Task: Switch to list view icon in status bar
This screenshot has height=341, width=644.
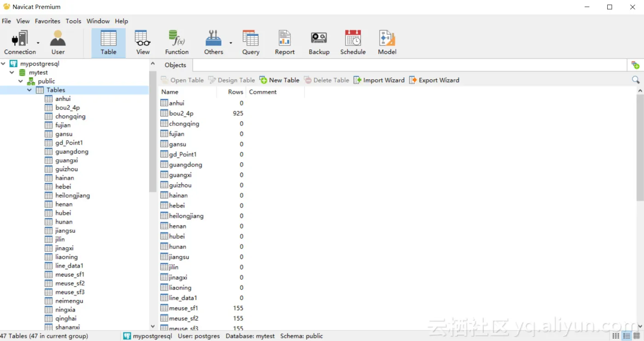Action: (x=616, y=336)
